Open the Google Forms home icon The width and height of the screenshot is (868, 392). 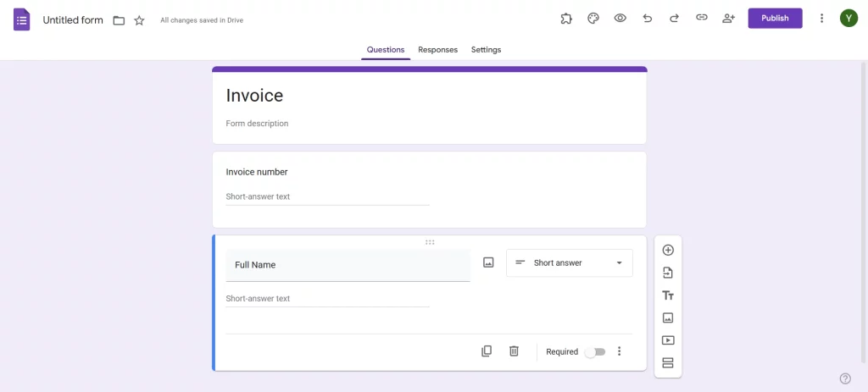click(21, 20)
